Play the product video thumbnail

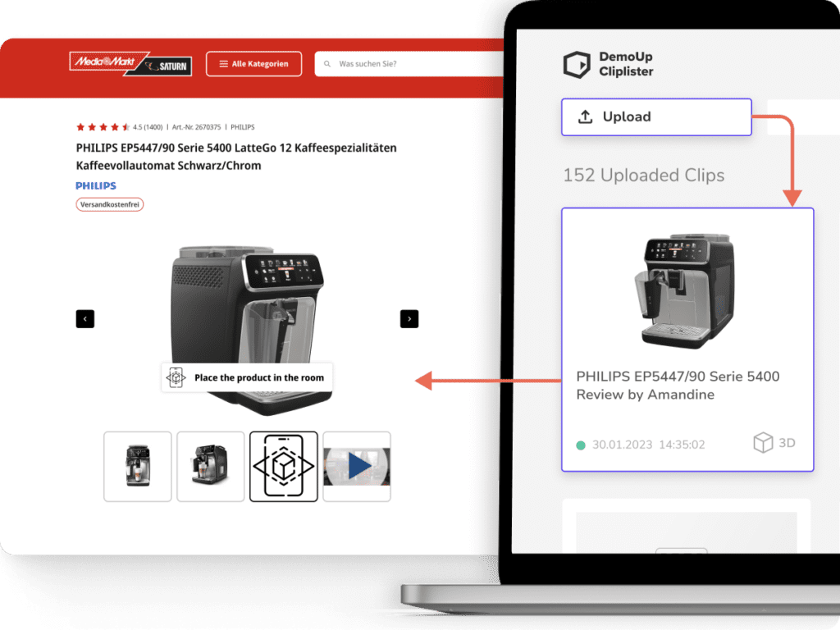click(x=357, y=466)
